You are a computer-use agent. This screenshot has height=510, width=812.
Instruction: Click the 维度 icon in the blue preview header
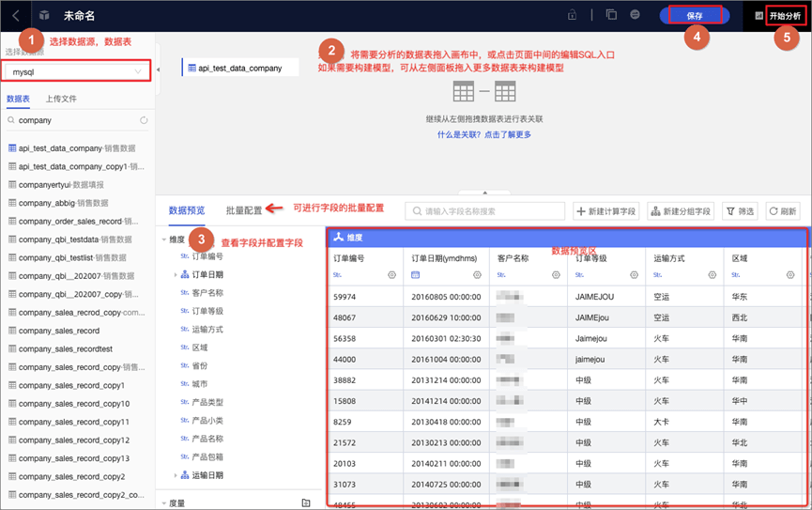point(339,238)
